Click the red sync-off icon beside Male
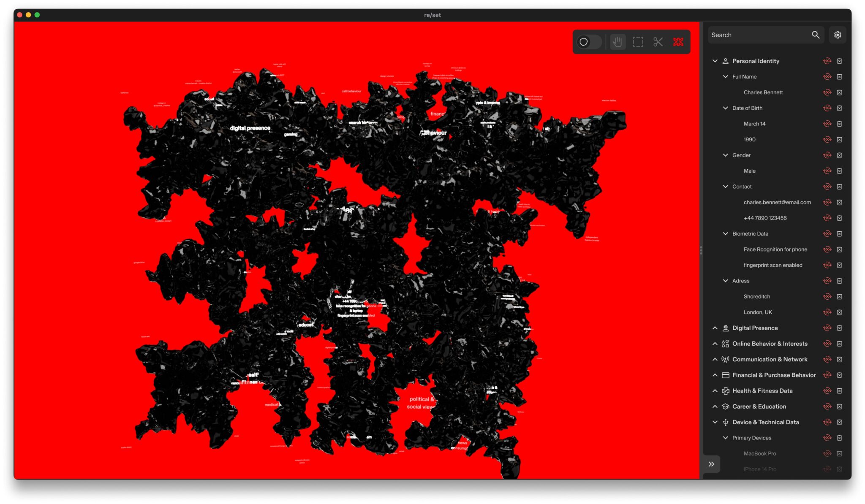The image size is (865, 504). tap(827, 171)
